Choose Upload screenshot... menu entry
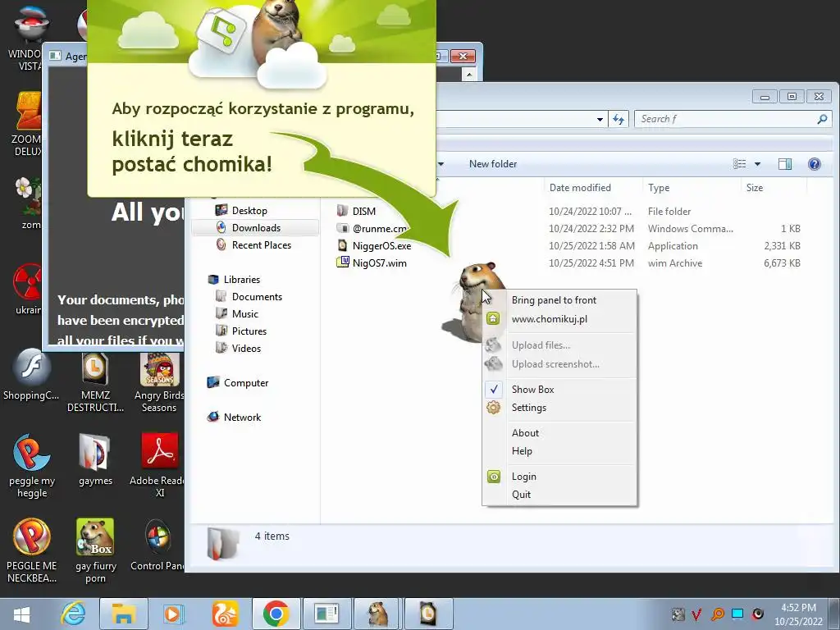This screenshot has height=630, width=840. tap(555, 363)
